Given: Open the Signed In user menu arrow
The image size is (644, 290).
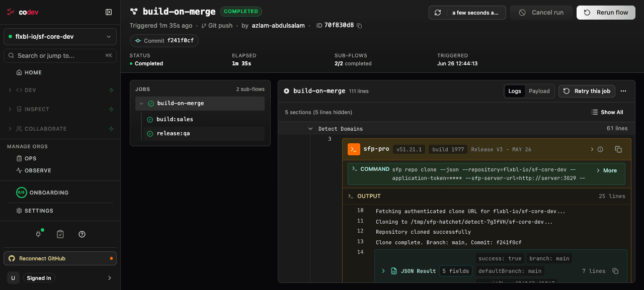Looking at the screenshot, I should coord(110,278).
